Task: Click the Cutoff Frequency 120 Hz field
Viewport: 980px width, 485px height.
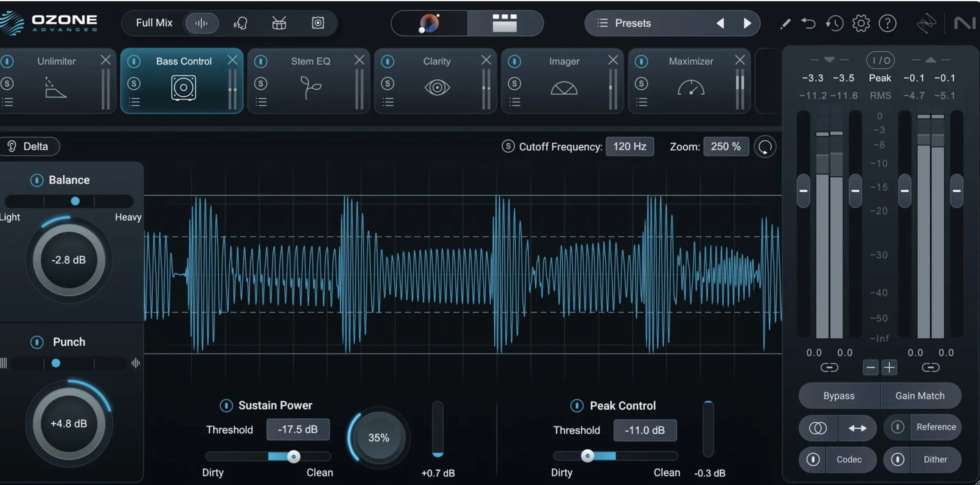Action: pos(630,147)
